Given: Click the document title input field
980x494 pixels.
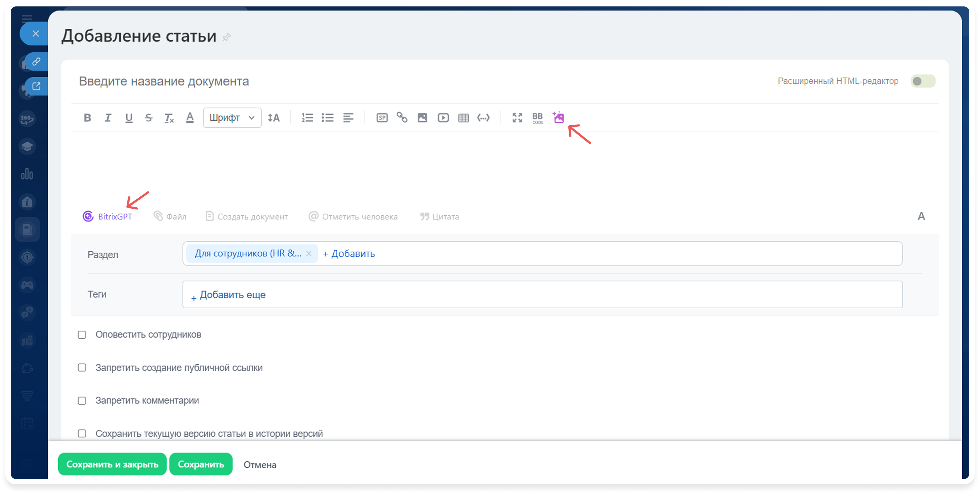Looking at the screenshot, I should tap(304, 81).
